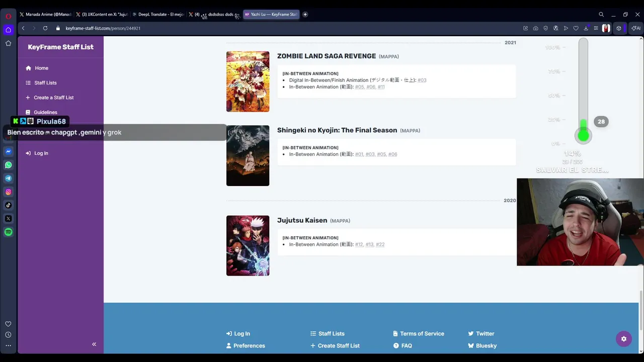Open episode #12 of Jujutsu Kaisen
Screen dimensions: 644x362
(x=359, y=244)
